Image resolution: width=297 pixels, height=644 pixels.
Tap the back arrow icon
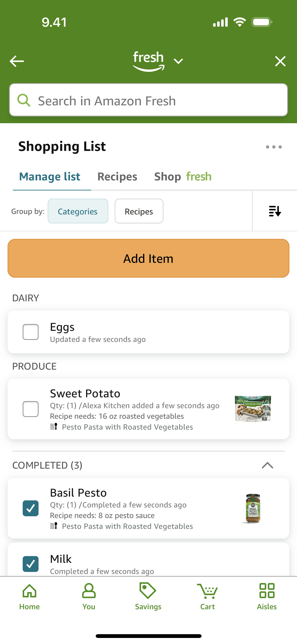pos(17,61)
